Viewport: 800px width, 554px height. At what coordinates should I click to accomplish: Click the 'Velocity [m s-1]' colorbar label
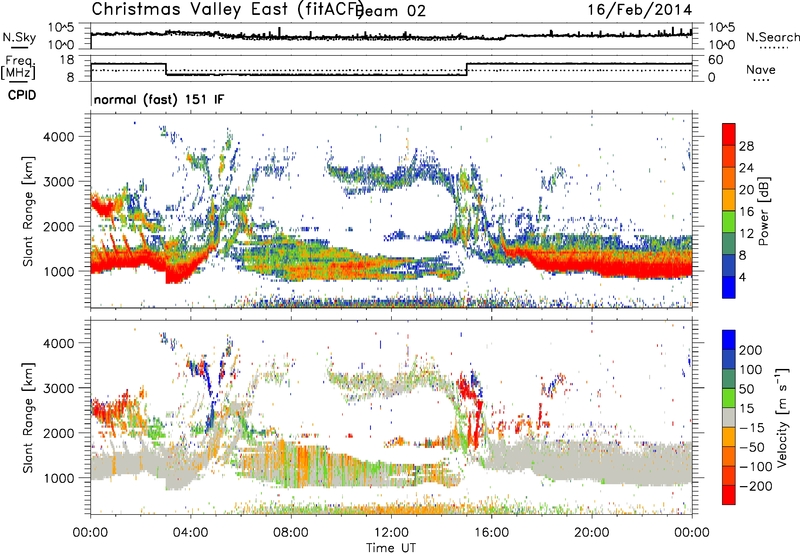coord(781,417)
